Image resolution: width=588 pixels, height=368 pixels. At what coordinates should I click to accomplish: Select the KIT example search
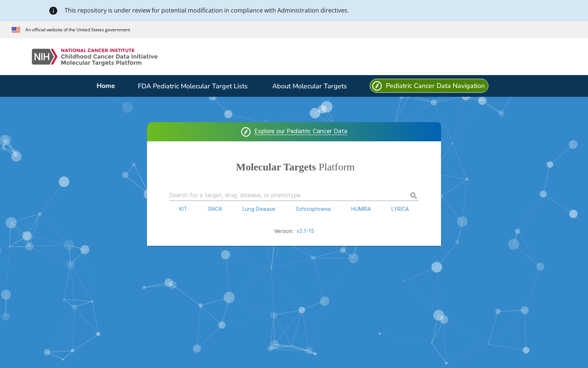coord(183,209)
